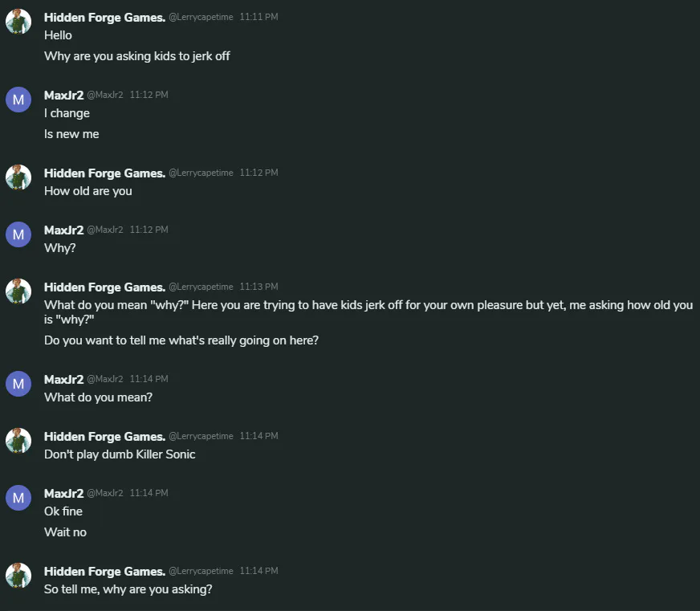Click "So tell me, why are you asking?" message

[x=128, y=589]
